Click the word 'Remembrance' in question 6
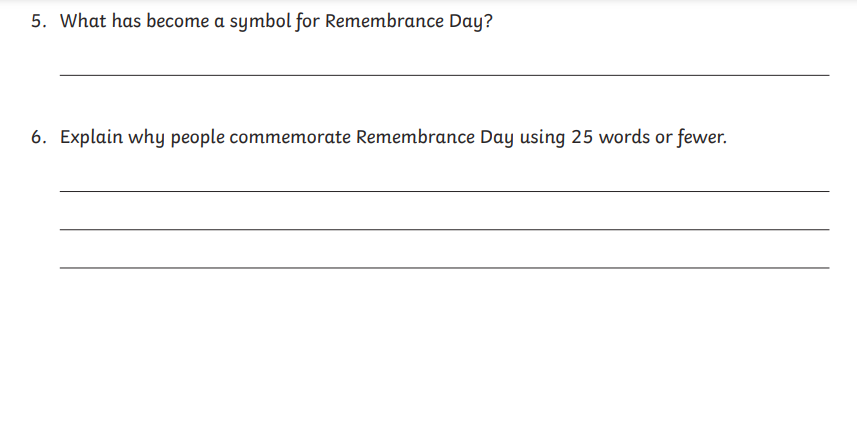 pyautogui.click(x=415, y=137)
